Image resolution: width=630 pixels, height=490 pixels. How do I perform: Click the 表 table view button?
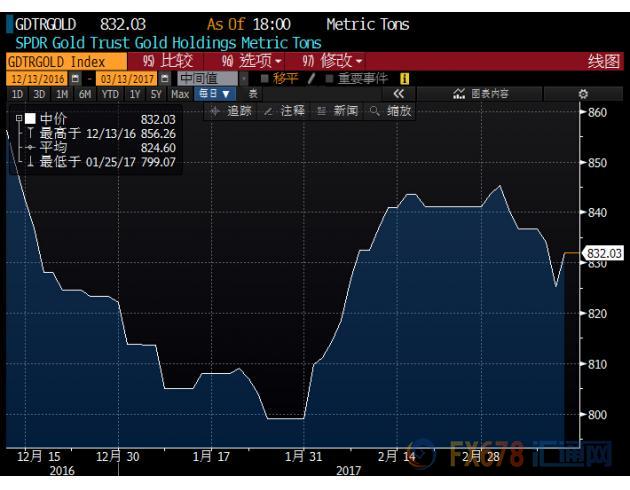pyautogui.click(x=253, y=94)
